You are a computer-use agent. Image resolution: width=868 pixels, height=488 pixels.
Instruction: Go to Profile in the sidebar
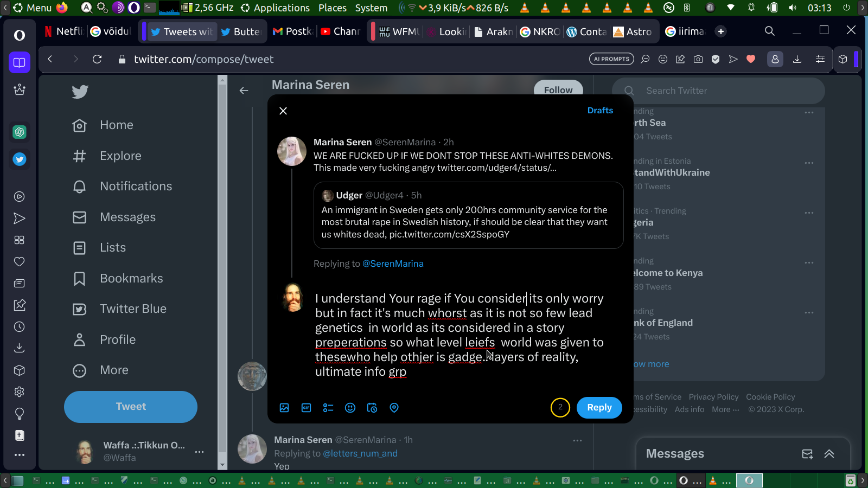[104, 340]
